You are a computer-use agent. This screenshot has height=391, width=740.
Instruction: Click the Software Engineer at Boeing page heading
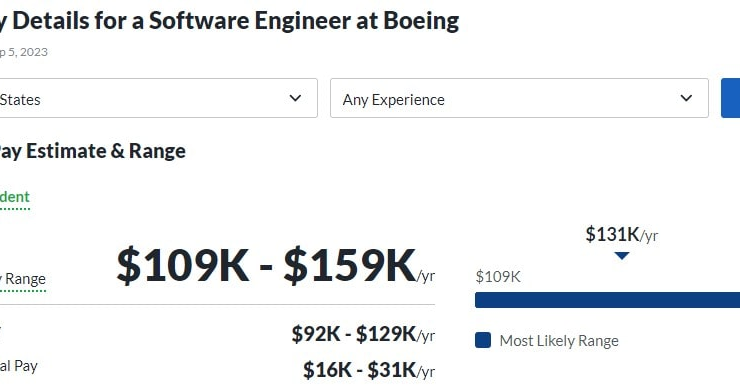pos(229,21)
